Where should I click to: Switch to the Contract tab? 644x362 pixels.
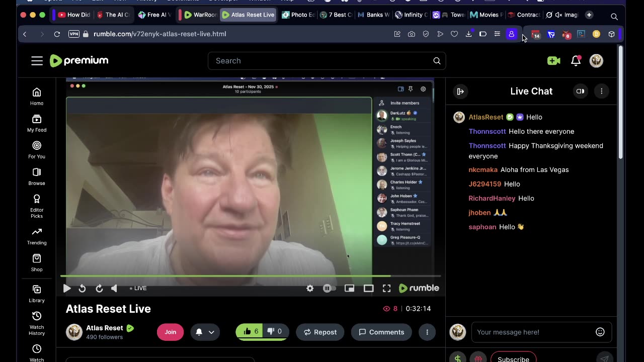pos(524,15)
